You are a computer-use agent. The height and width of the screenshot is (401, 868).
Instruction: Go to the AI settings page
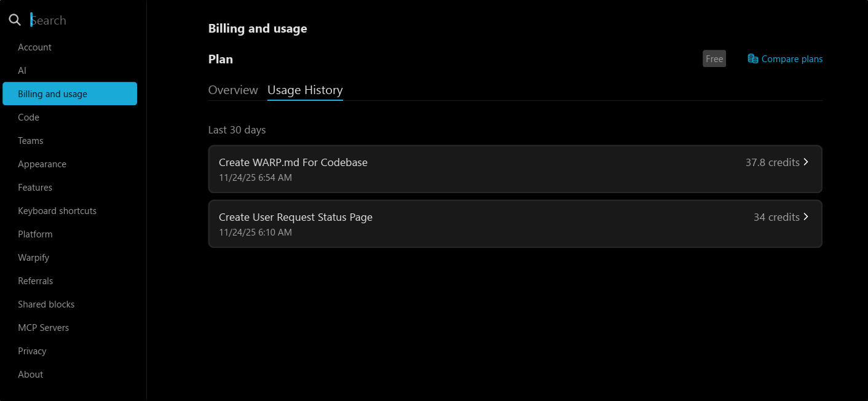pos(22,71)
